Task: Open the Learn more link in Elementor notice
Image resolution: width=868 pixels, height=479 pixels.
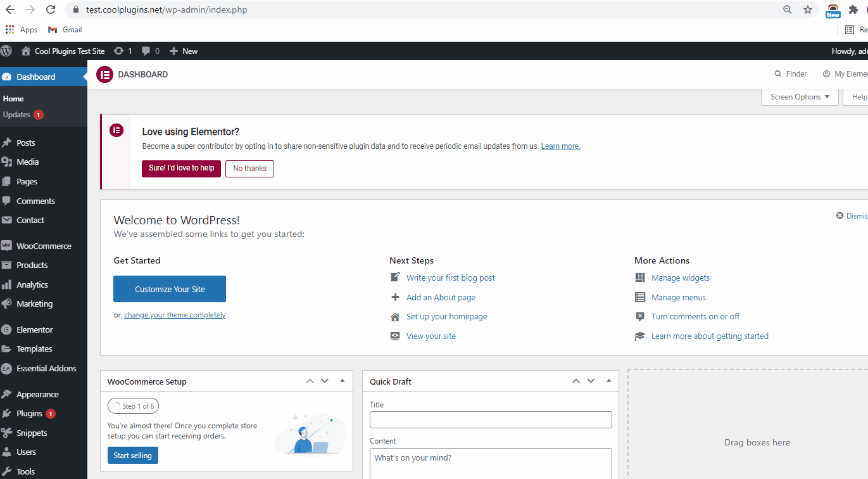Action: (x=560, y=146)
